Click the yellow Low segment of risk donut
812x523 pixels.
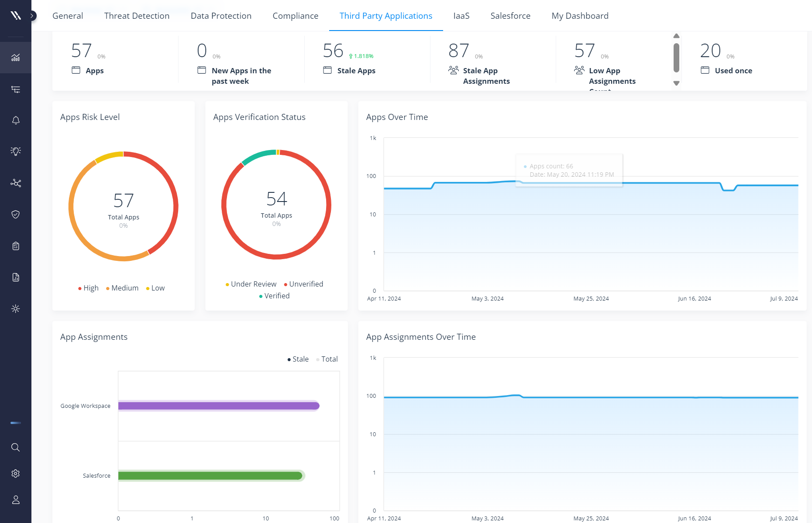pyautogui.click(x=108, y=156)
